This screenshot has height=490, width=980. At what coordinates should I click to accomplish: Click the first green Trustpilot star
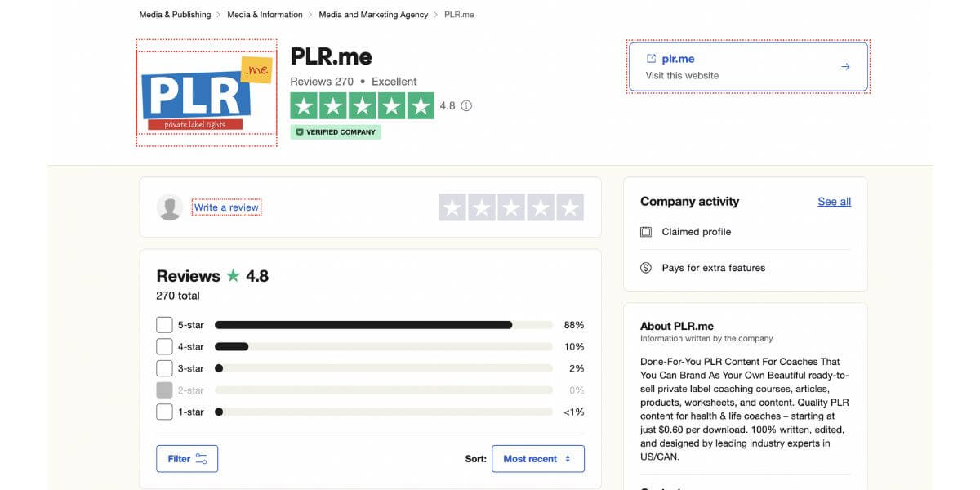[304, 105]
